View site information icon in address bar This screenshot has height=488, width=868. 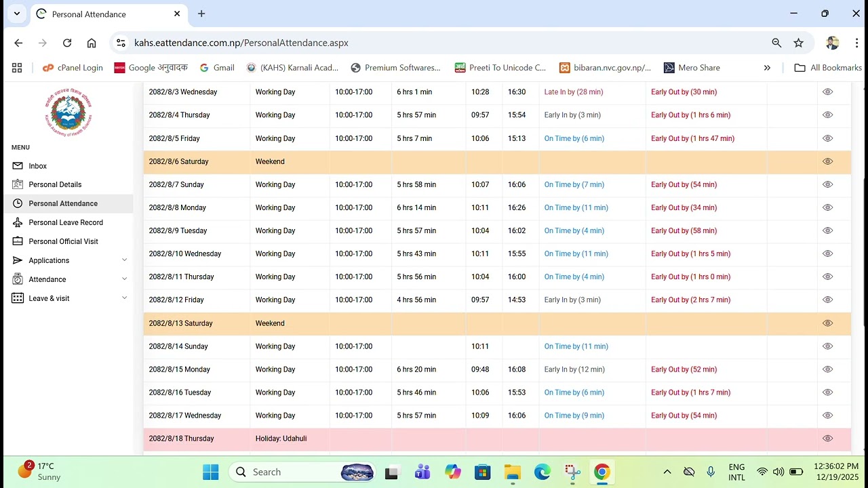pyautogui.click(x=121, y=43)
